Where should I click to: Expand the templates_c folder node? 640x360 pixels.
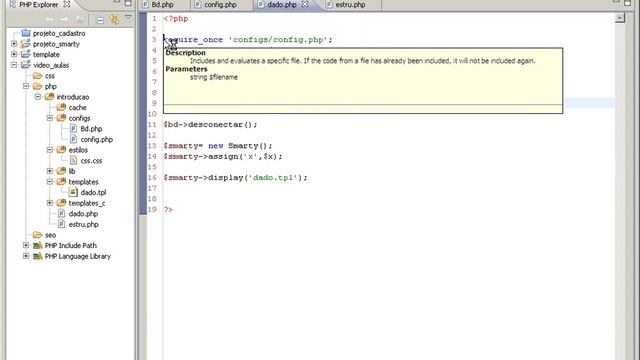50,203
